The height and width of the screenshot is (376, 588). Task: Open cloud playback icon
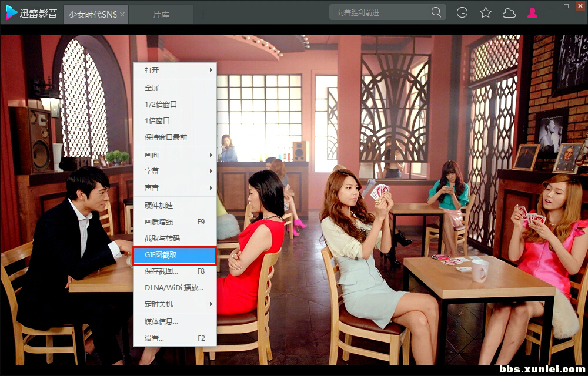(x=509, y=12)
